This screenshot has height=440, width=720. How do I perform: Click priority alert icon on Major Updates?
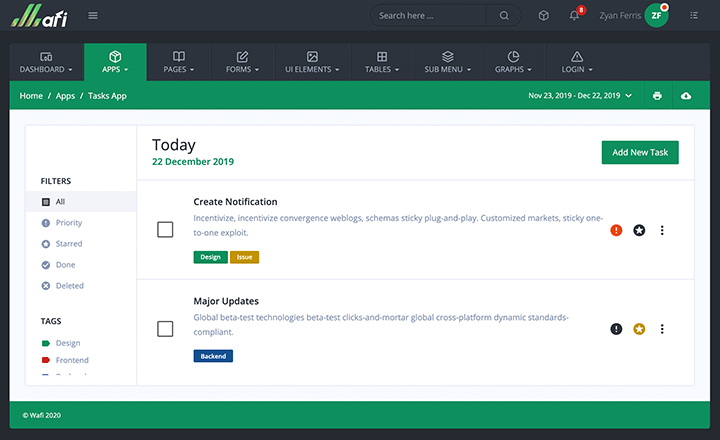[x=616, y=329]
